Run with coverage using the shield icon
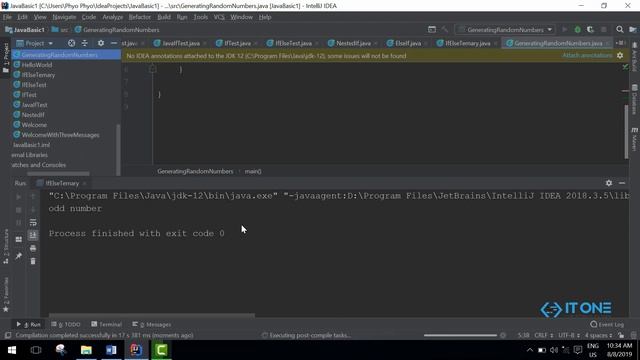 pos(590,30)
